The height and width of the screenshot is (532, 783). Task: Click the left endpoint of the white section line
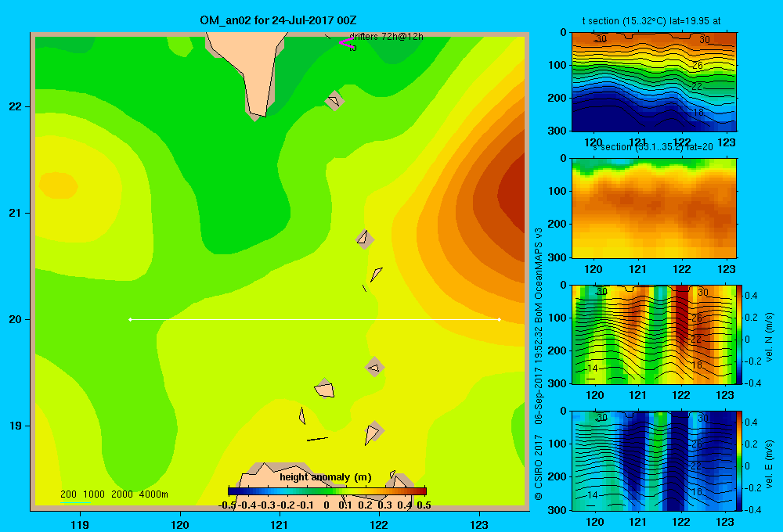pos(130,319)
